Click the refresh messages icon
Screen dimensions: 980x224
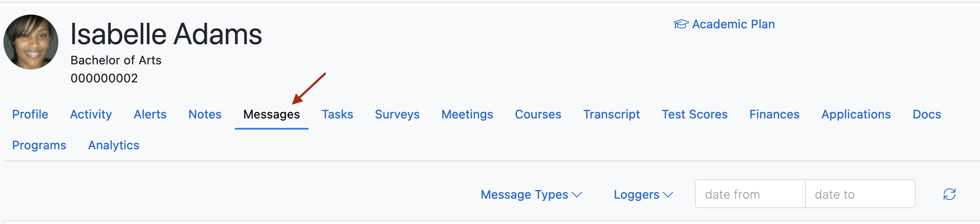(x=949, y=194)
